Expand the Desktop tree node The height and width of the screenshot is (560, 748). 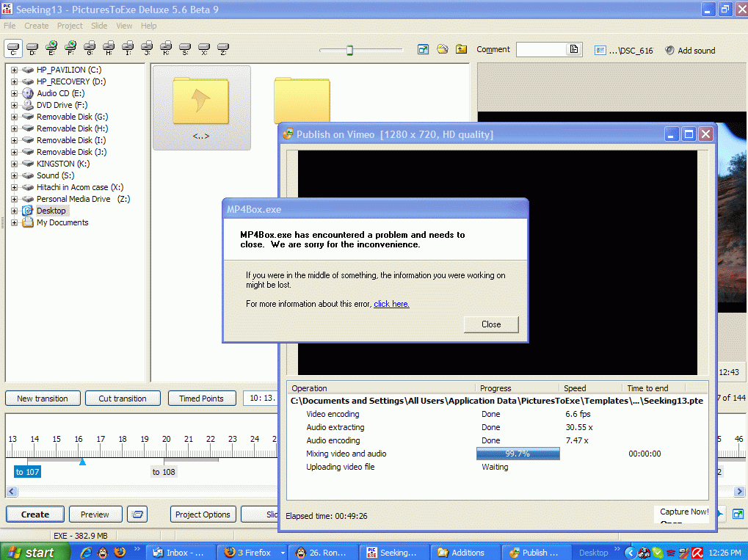pos(14,211)
